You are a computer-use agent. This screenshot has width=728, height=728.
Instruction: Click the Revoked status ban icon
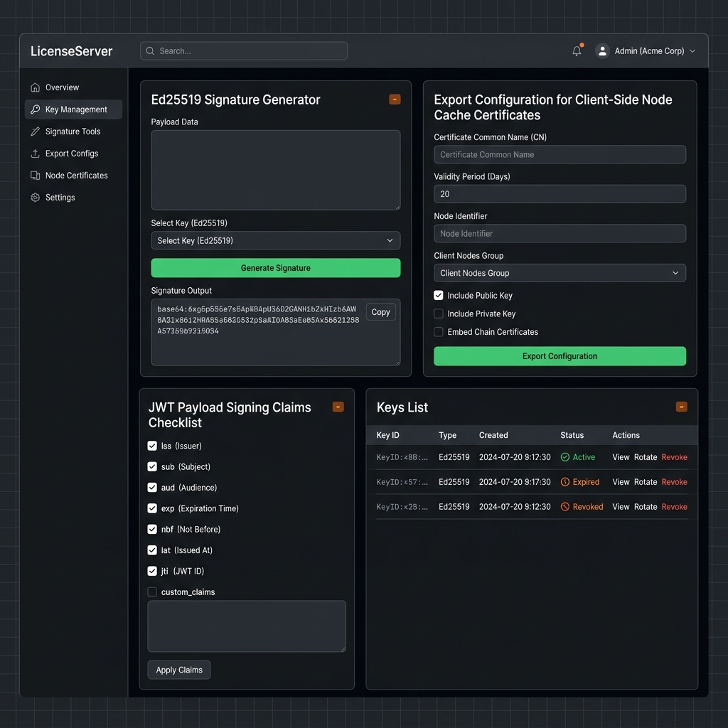click(x=565, y=506)
